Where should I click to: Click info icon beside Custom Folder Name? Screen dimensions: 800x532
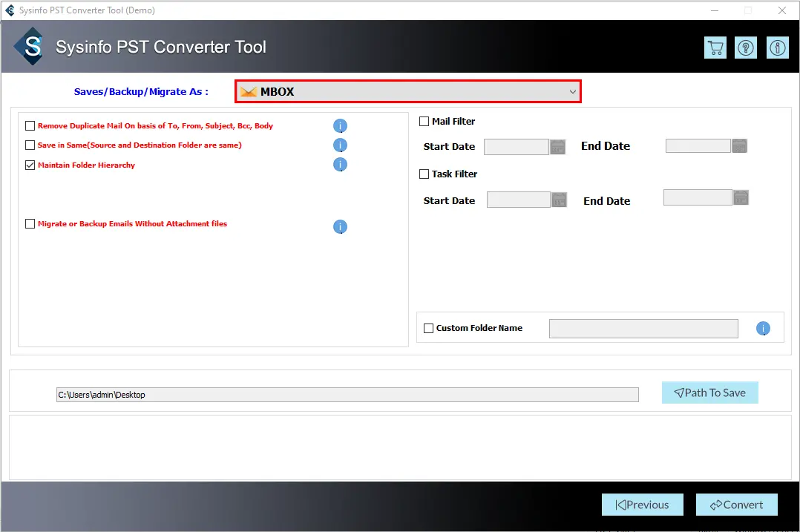tap(763, 329)
